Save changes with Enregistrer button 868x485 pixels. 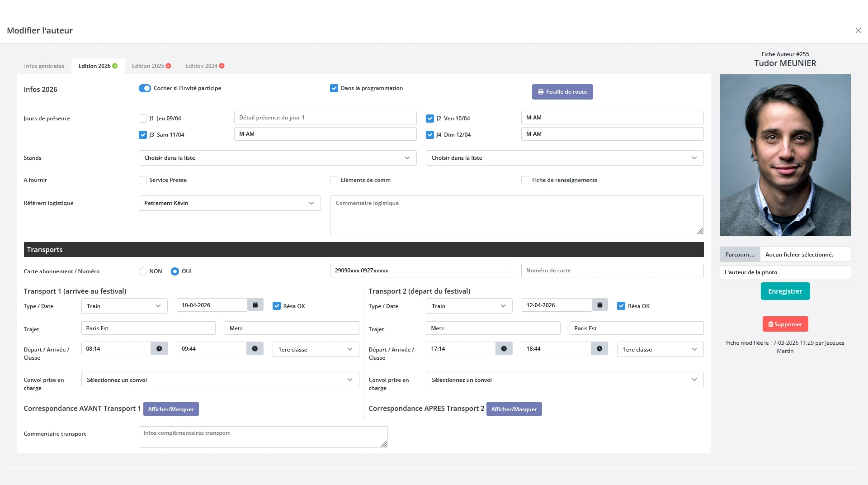[x=785, y=291]
